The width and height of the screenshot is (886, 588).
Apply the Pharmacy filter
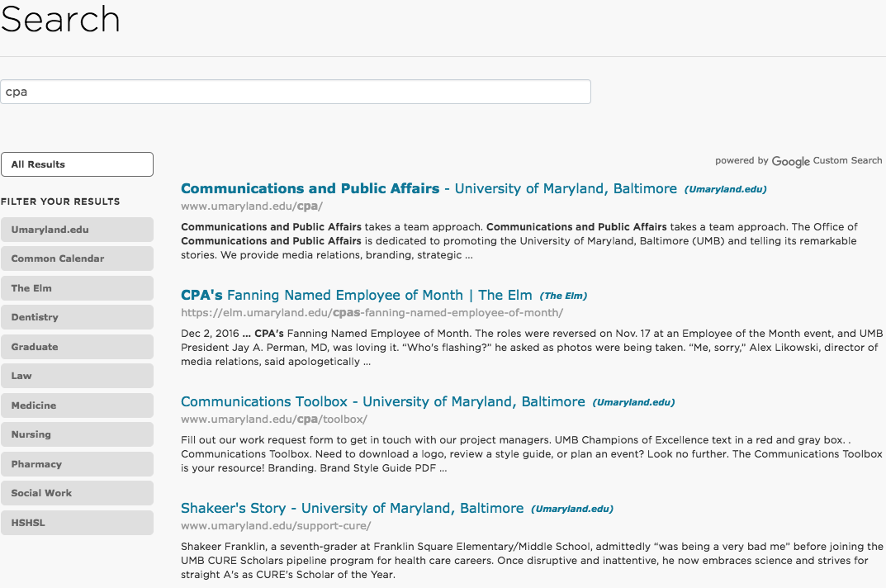click(x=77, y=464)
